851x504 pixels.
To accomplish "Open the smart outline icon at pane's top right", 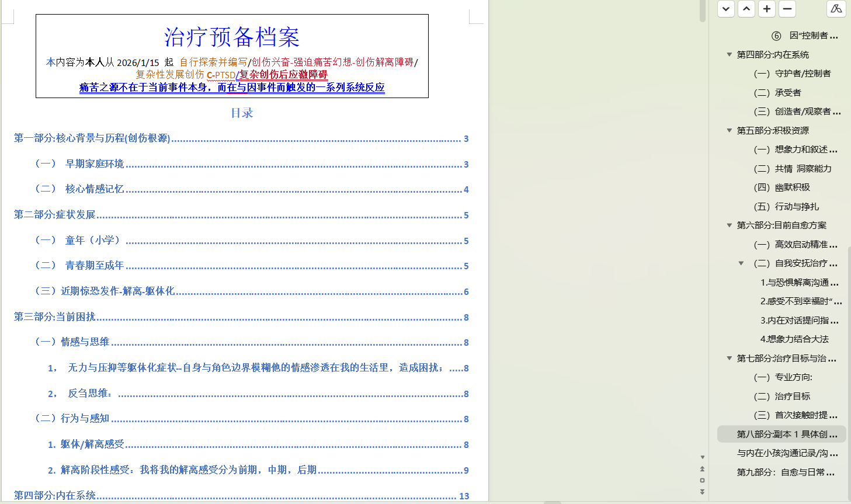I will click(x=836, y=9).
